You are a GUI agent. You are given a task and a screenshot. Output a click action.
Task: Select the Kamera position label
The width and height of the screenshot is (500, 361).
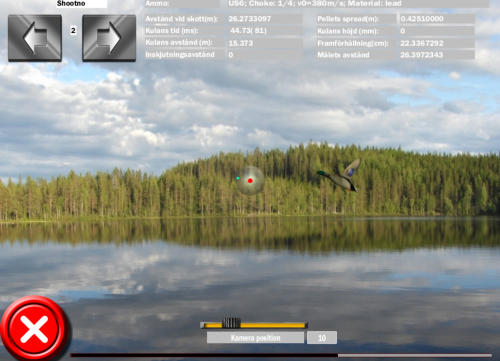coord(255,338)
